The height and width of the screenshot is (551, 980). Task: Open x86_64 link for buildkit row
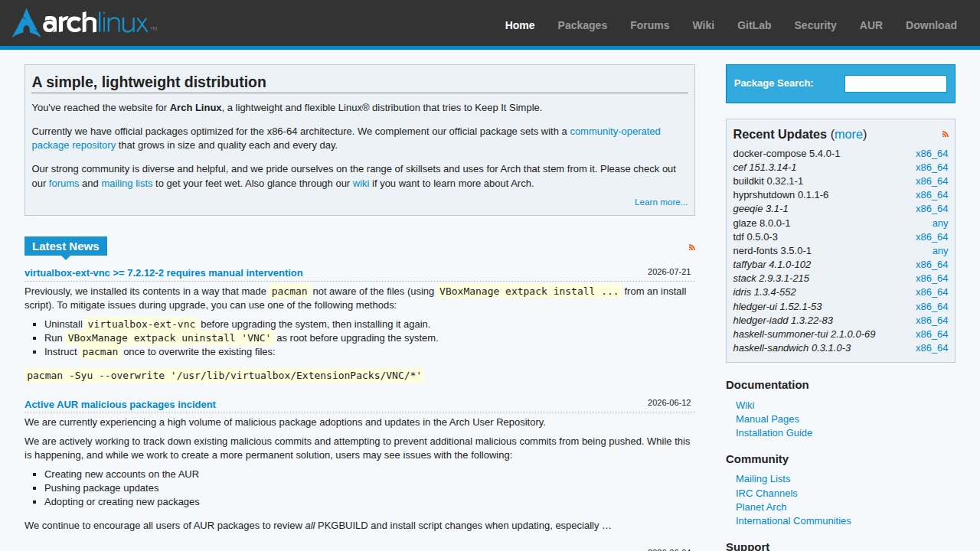[x=932, y=181]
